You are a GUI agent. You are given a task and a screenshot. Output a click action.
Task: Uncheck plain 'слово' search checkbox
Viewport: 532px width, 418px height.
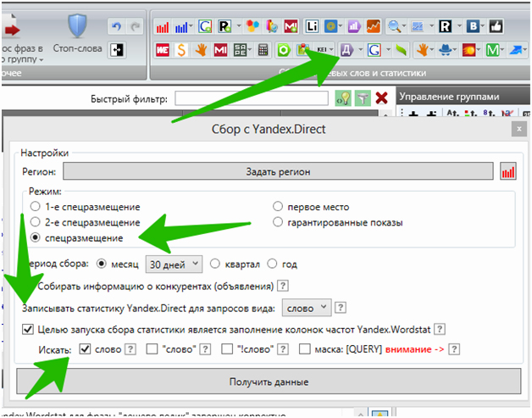[x=85, y=349]
